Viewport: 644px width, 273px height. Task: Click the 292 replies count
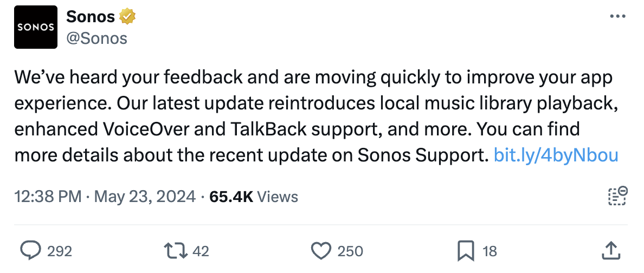tap(60, 251)
